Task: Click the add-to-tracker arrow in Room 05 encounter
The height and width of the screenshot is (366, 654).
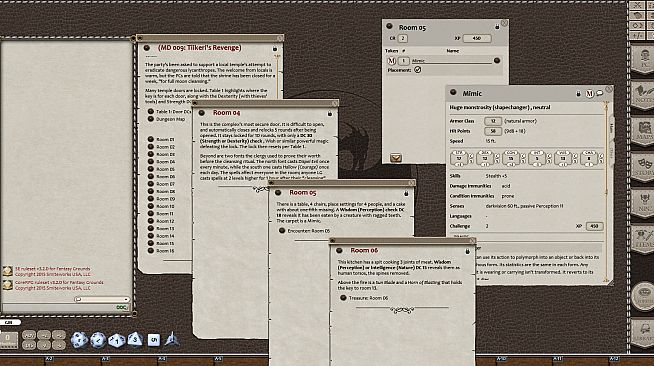Action: [x=395, y=158]
